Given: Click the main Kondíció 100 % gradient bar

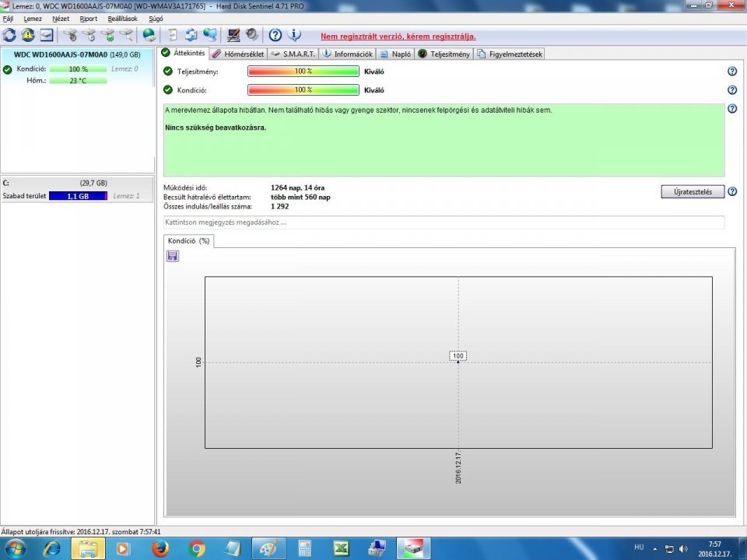Looking at the screenshot, I should [x=303, y=90].
